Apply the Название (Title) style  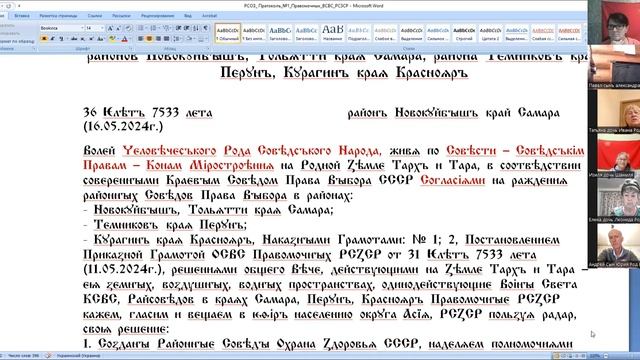click(x=333, y=33)
